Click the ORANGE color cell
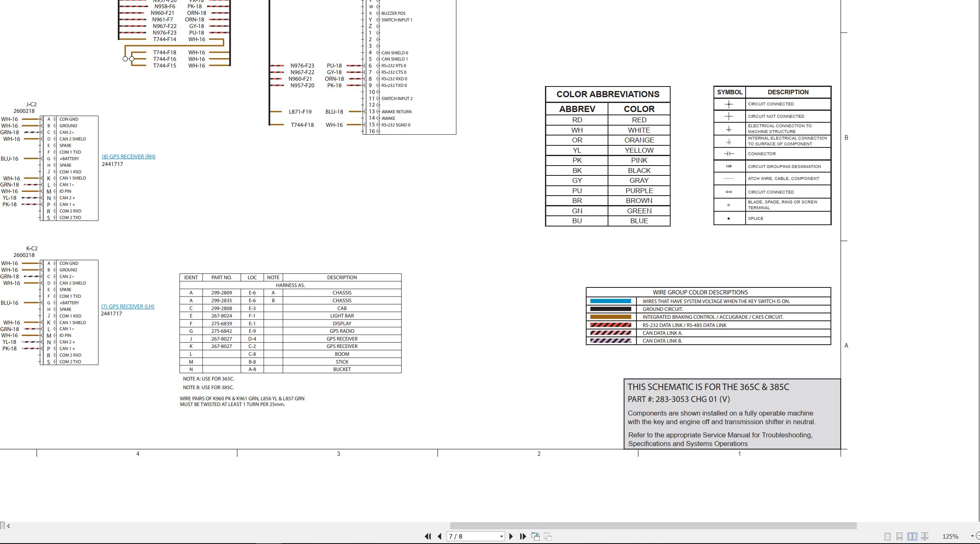Image resolution: width=980 pixels, height=544 pixels. [639, 140]
